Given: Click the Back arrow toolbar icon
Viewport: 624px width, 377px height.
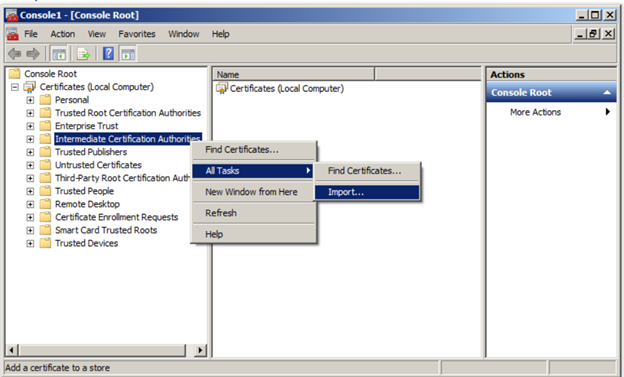Looking at the screenshot, I should [15, 53].
